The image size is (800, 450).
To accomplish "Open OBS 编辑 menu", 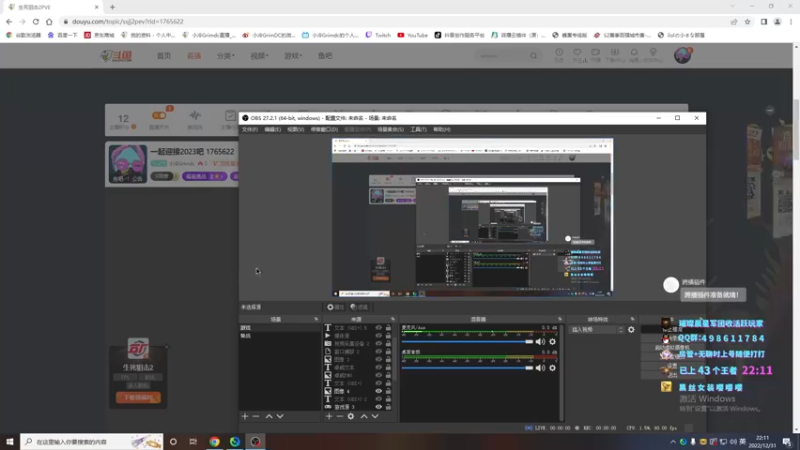I will tap(272, 130).
